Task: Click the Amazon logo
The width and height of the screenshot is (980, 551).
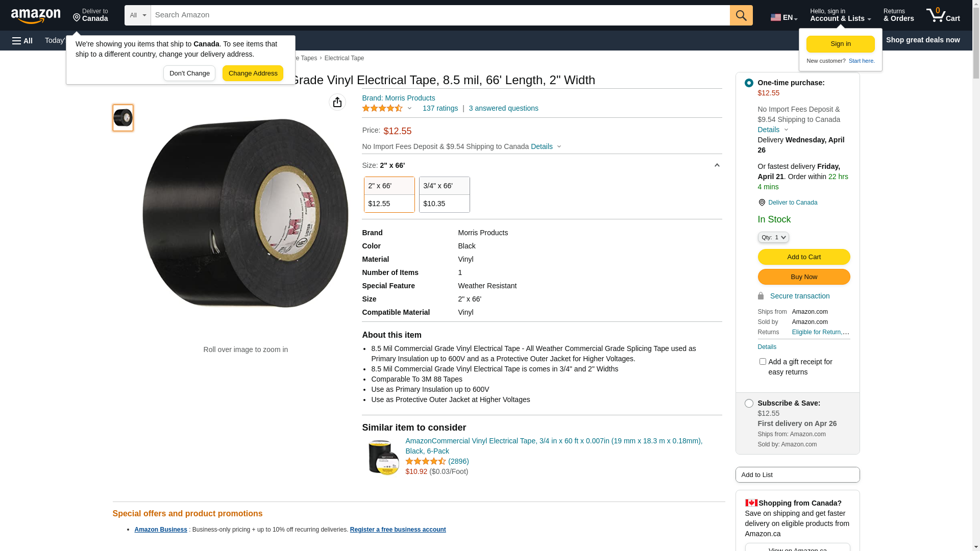Action: point(36,16)
